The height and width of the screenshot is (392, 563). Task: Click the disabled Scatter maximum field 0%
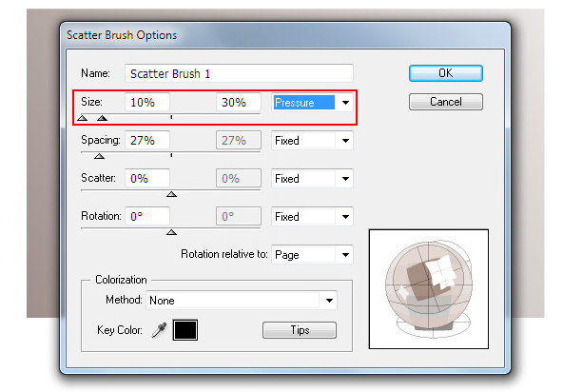point(239,178)
